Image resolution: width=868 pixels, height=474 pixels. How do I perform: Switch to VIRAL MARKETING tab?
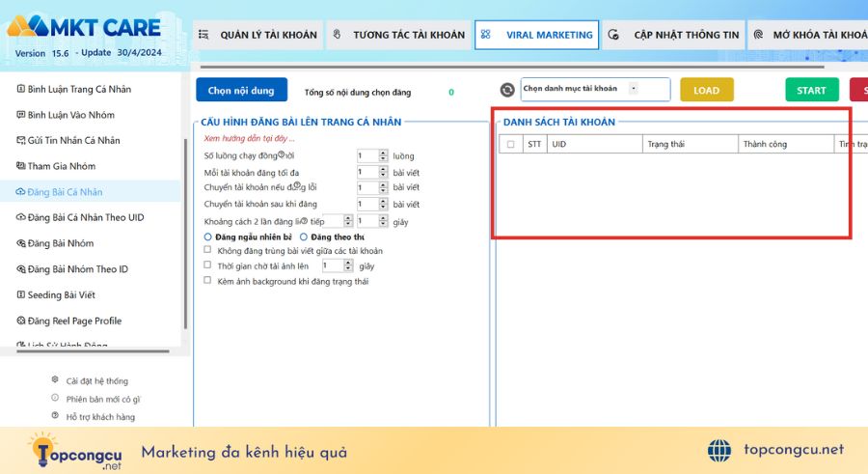point(536,35)
